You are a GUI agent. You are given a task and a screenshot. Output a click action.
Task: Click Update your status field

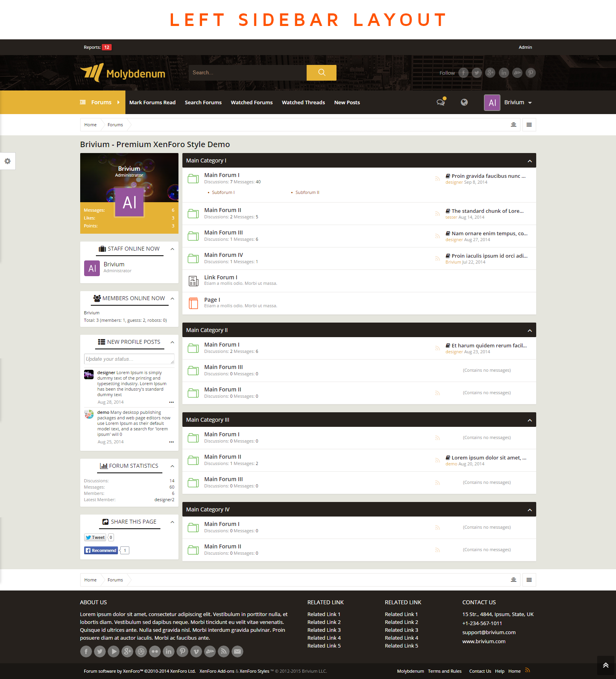click(129, 359)
